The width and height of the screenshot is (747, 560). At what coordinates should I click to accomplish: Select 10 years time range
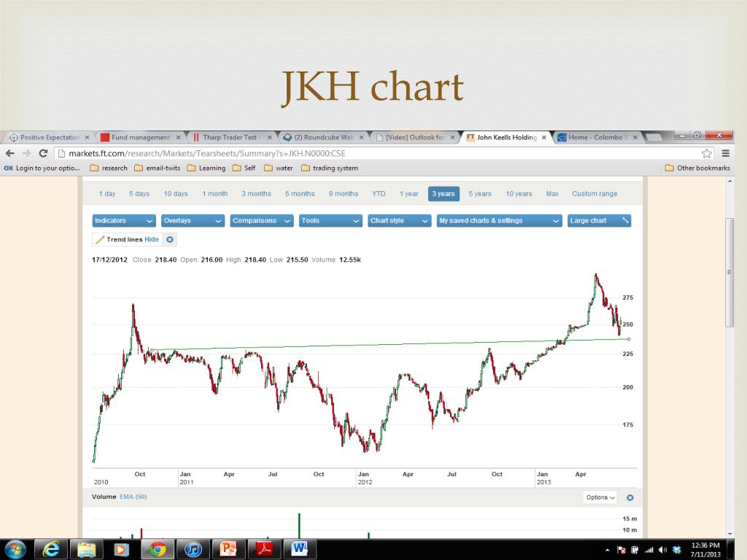point(519,194)
